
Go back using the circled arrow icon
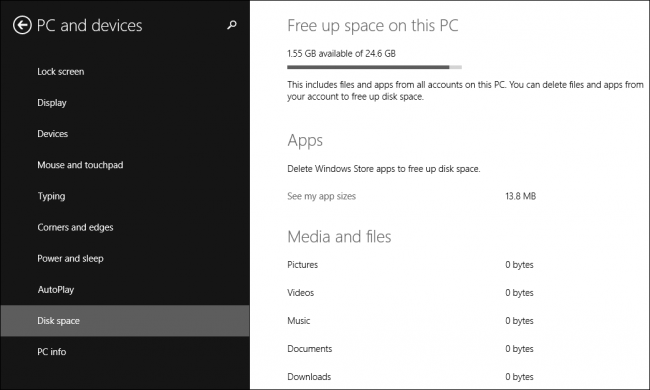(22, 25)
